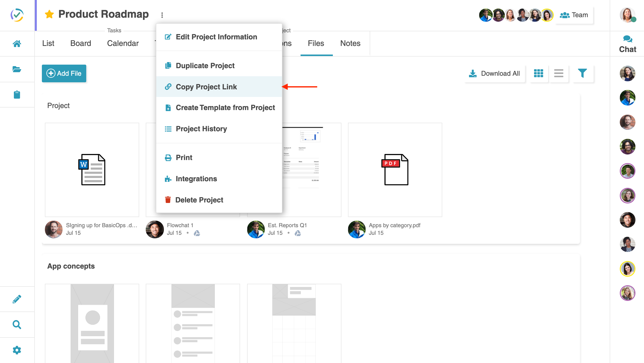Open the user profile avatar menu
This screenshot has width=644, height=363.
tap(627, 15)
